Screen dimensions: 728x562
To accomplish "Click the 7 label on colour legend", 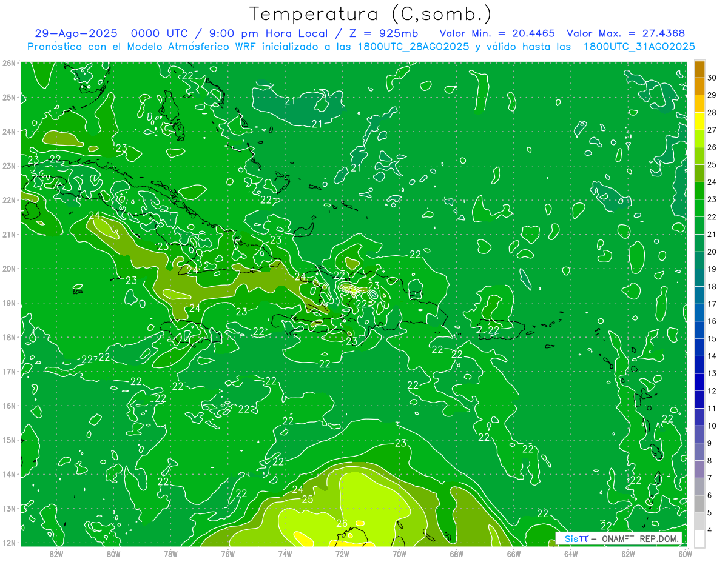I will [710, 478].
